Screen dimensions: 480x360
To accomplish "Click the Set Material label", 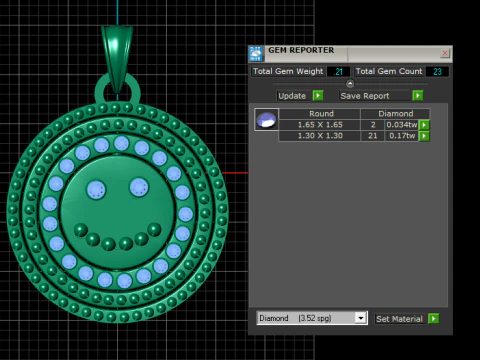I will (x=399, y=319).
